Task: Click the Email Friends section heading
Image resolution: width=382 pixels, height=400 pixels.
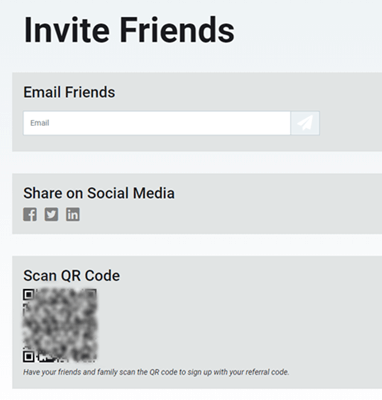Action: 69,92
